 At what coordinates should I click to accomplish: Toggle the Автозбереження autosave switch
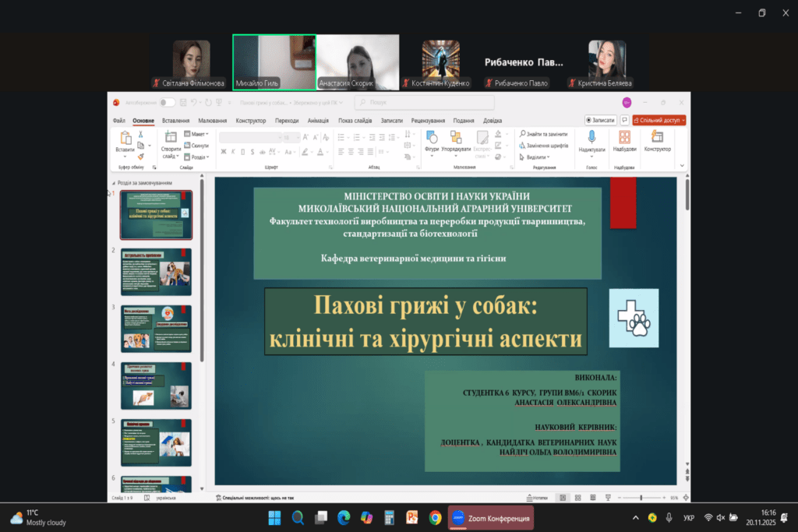[167, 102]
